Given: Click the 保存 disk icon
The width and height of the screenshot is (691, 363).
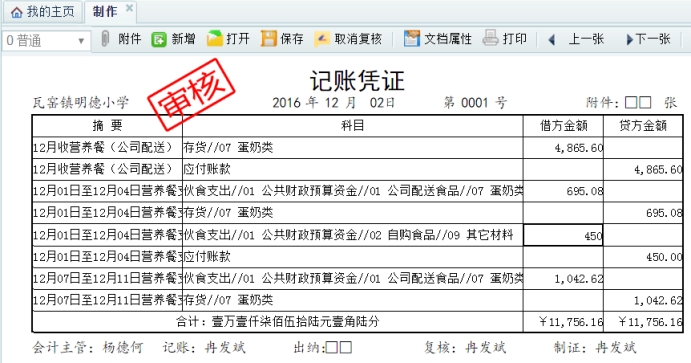Looking at the screenshot, I should [268, 39].
